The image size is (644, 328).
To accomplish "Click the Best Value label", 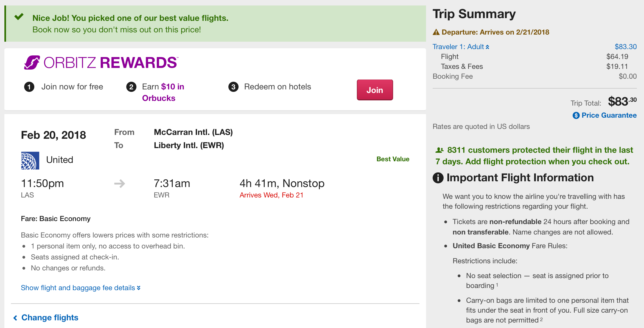I will pyautogui.click(x=393, y=159).
